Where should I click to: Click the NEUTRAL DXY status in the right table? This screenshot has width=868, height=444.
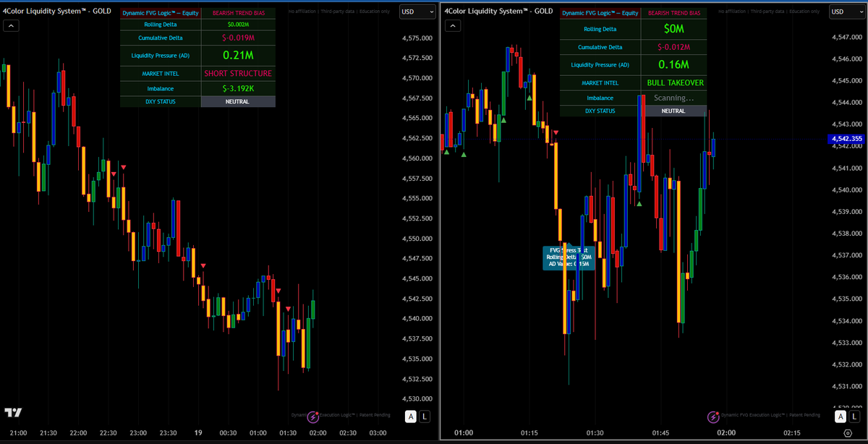[674, 111]
